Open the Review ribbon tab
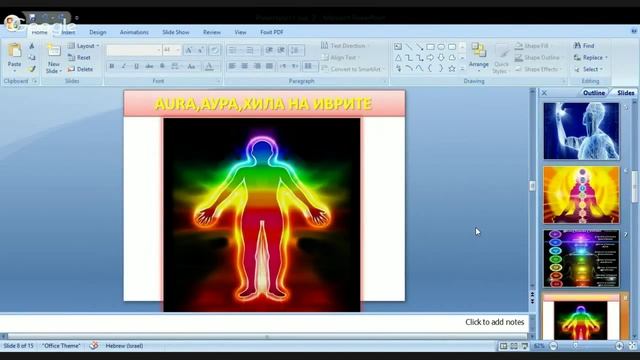This screenshot has width=640, height=360. (x=211, y=32)
